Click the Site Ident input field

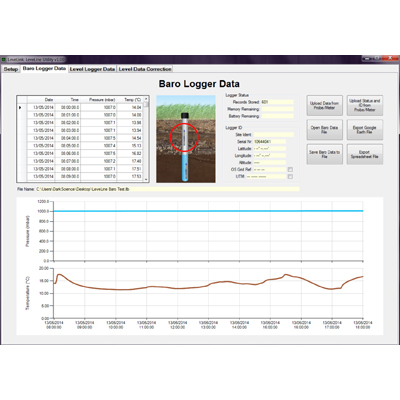pyautogui.click(x=274, y=135)
